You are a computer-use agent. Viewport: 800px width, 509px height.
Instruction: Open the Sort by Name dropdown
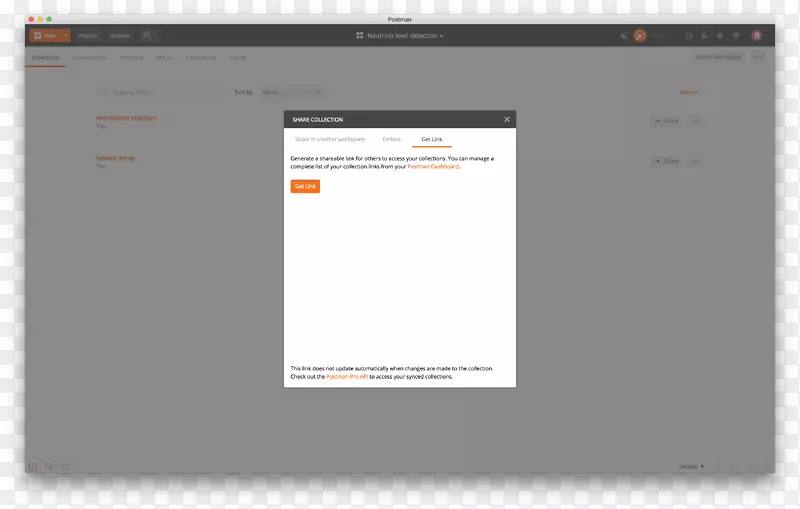[282, 92]
